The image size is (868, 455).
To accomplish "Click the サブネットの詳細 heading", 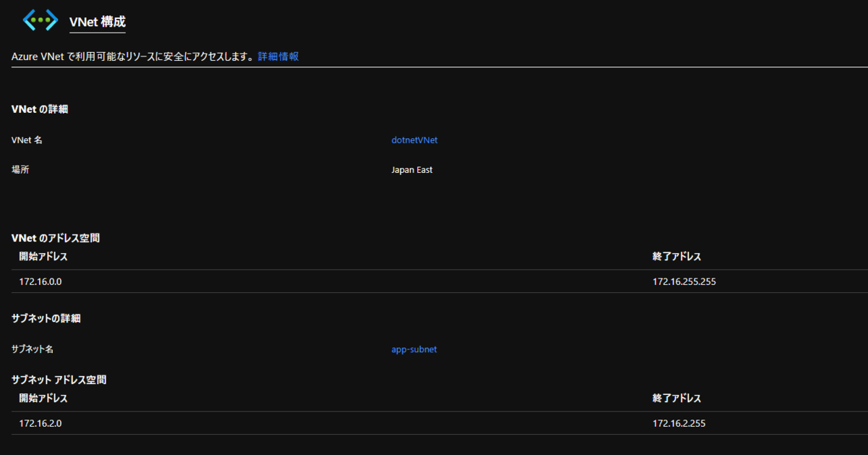I will coord(46,318).
